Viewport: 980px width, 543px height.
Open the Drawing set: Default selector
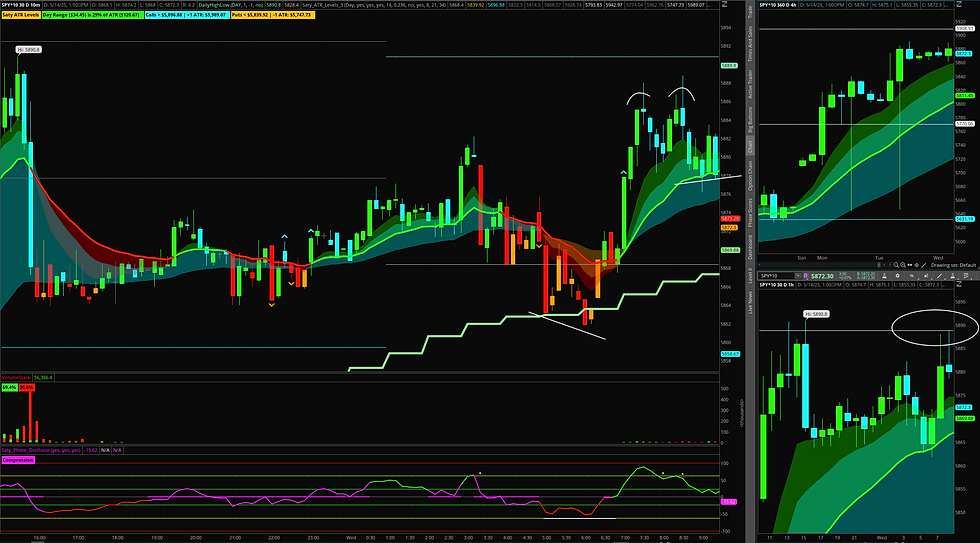click(954, 265)
